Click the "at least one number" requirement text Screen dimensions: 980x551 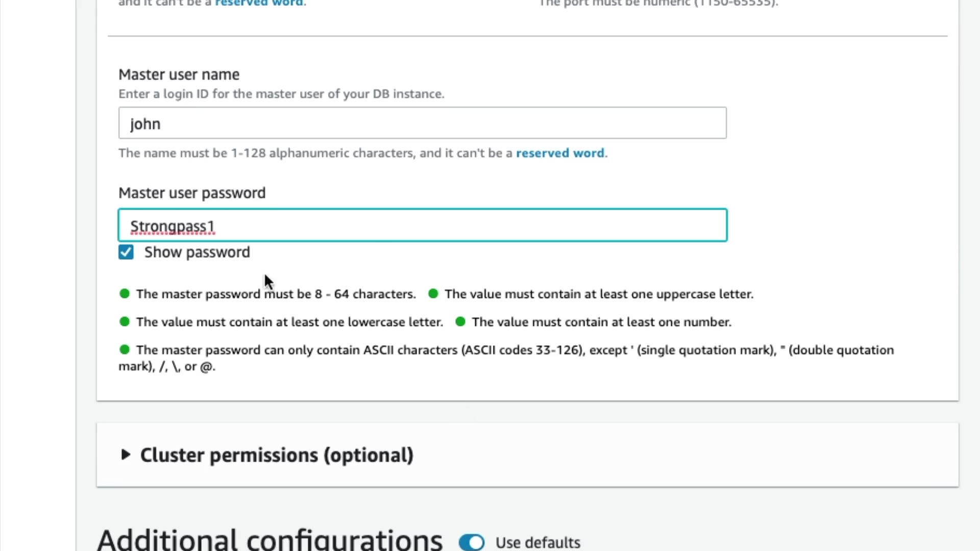point(601,322)
